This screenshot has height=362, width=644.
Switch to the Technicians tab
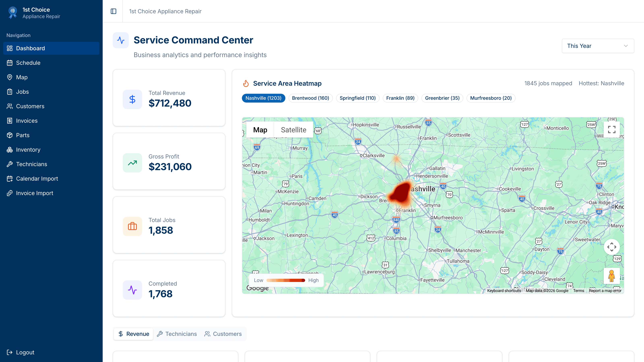[177, 334]
